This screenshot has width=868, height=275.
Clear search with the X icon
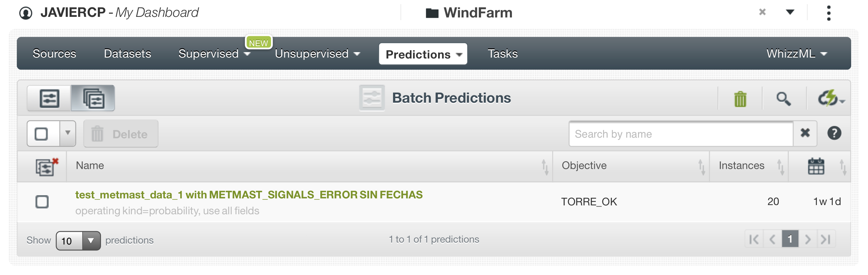805,134
